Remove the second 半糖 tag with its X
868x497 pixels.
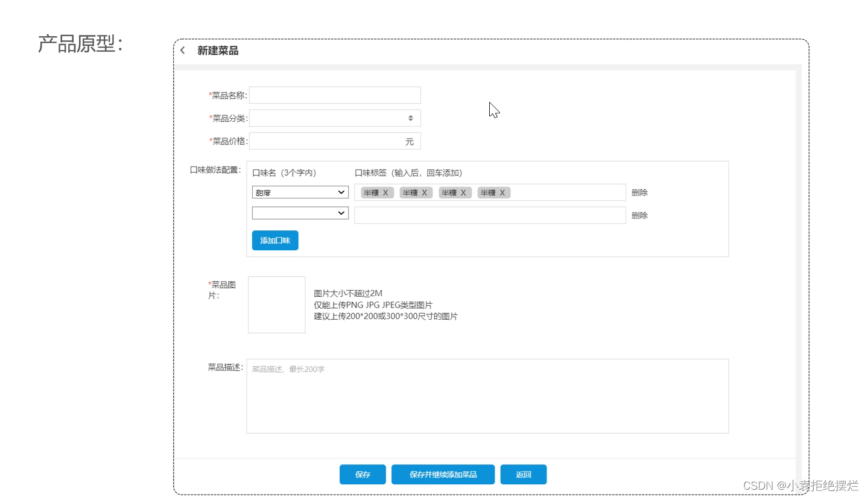[x=424, y=192]
